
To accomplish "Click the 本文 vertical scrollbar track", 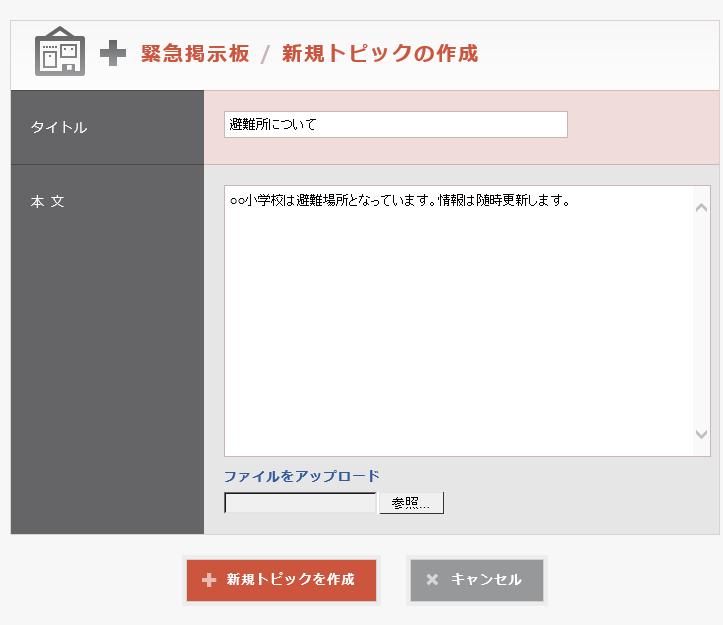I will pyautogui.click(x=701, y=320).
